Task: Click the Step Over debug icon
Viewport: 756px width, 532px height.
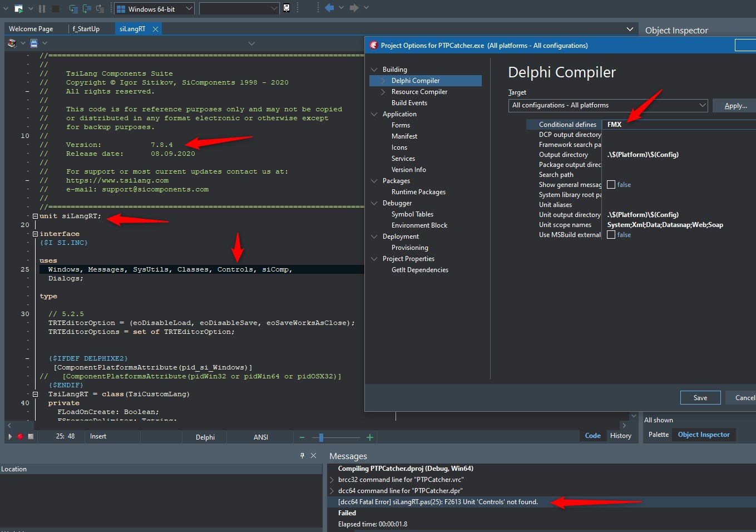Action: click(x=87, y=8)
